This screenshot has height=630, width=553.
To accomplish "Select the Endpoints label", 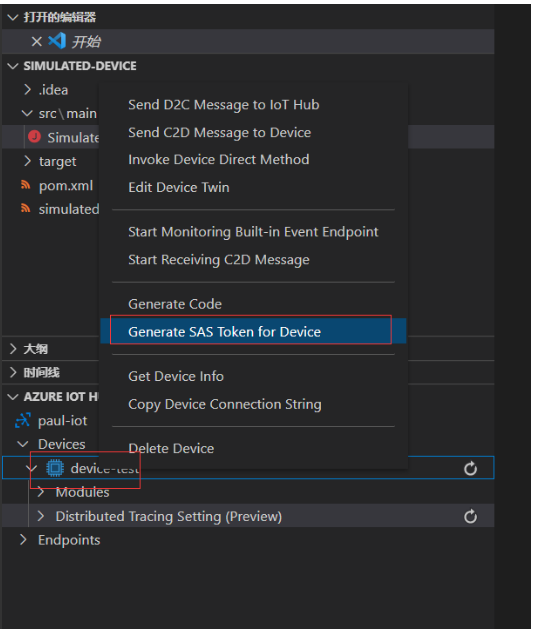I will tap(69, 540).
